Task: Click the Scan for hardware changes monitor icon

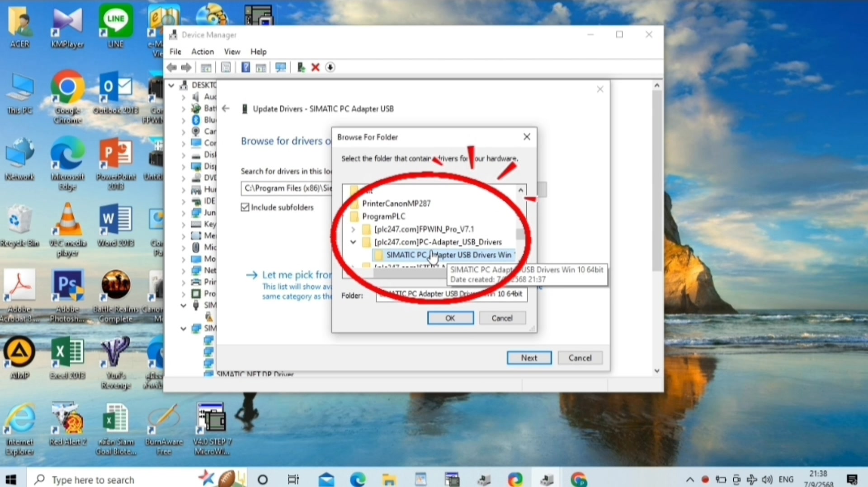Action: 280,68
